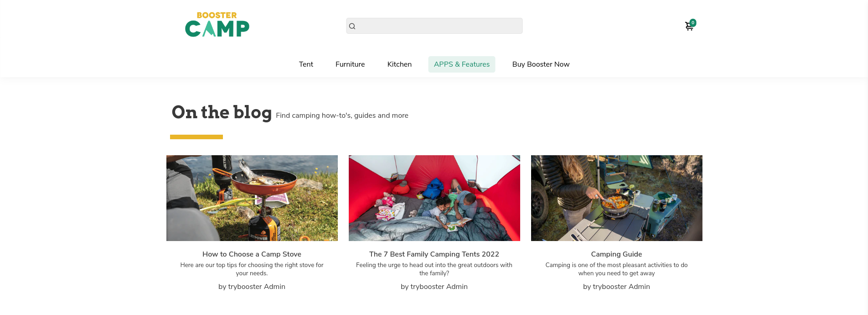Click author name under Camping Guide
Viewport: 868px width, 315px height.
[x=616, y=287]
